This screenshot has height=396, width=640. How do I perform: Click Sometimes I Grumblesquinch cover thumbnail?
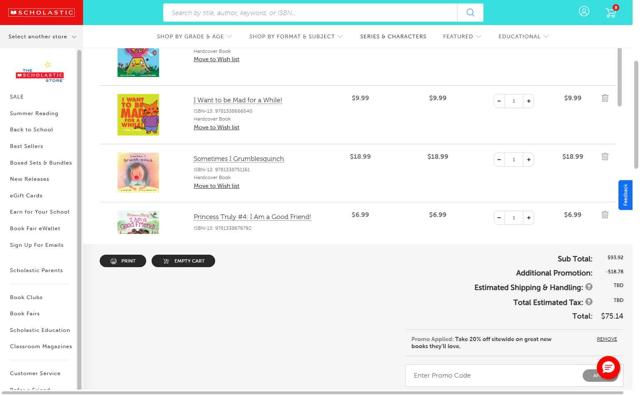pos(138,172)
